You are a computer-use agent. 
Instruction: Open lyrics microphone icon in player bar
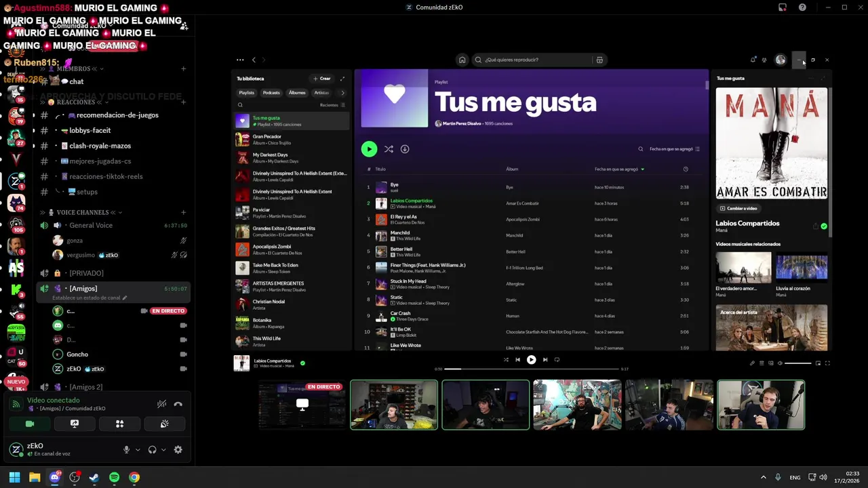pyautogui.click(x=752, y=363)
